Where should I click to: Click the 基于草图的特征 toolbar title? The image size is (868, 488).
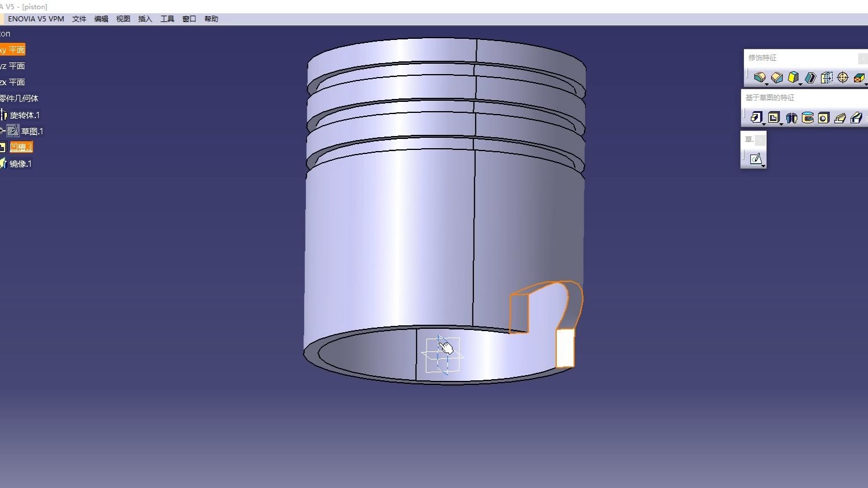click(770, 98)
